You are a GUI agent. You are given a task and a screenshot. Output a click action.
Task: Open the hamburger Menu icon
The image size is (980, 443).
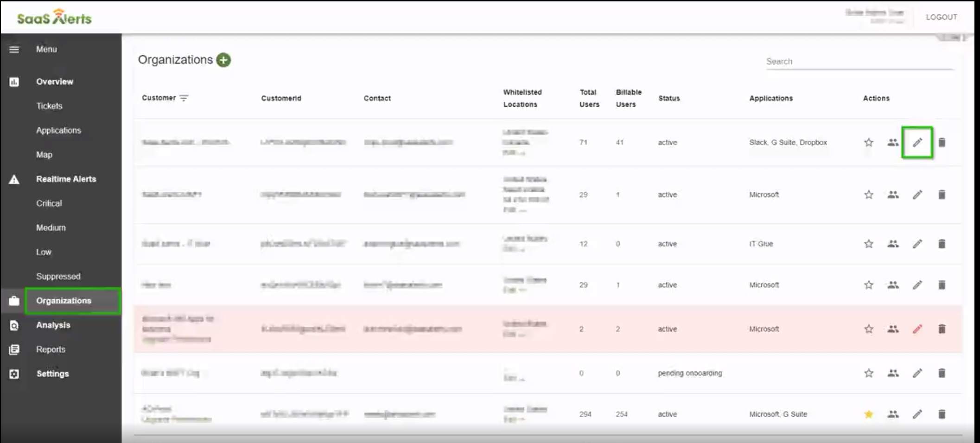click(x=14, y=49)
